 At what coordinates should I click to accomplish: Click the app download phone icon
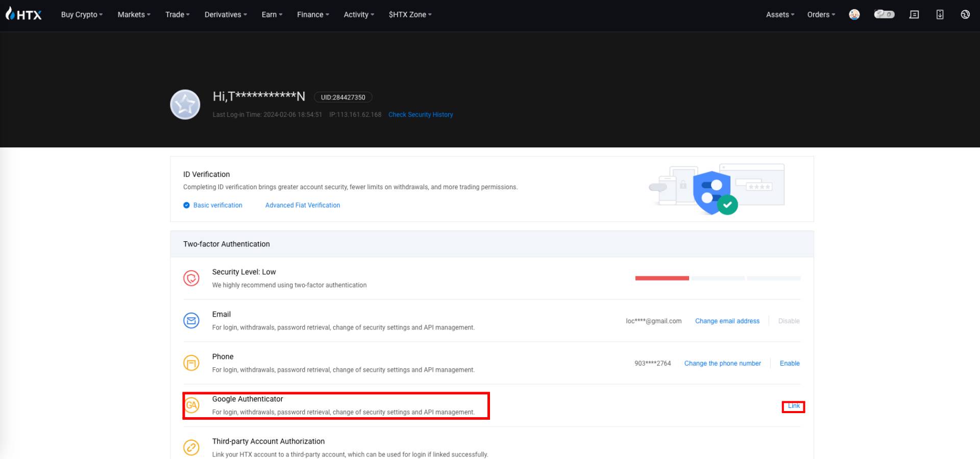(940, 15)
